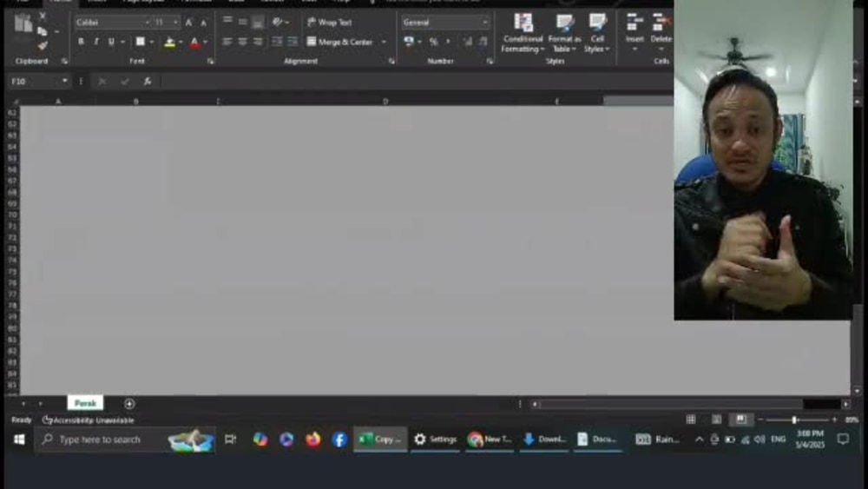Open Firefox from the taskbar
Screen dimensions: 868x489
pos(312,439)
